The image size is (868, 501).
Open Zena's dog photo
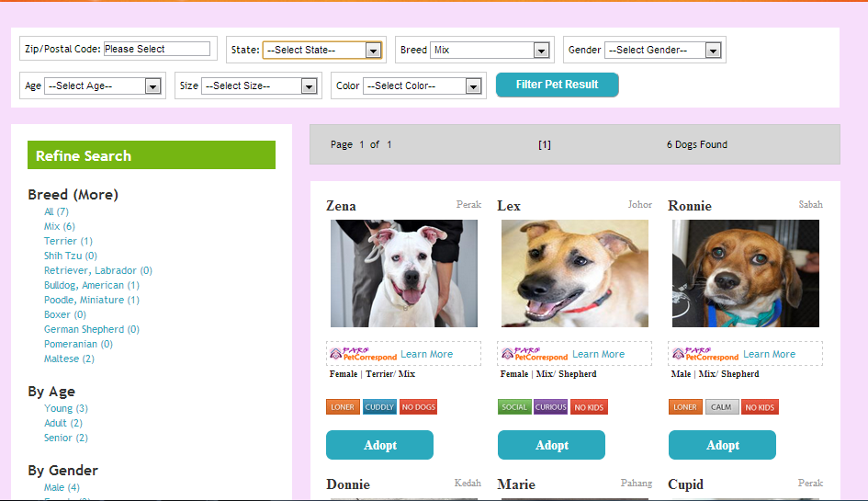(x=404, y=273)
